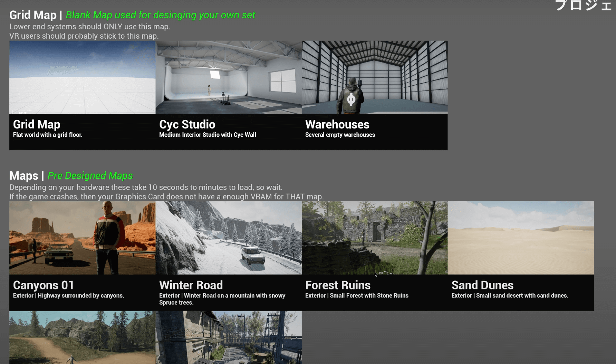Click 'Lower end systems should ONLY' note
Screen dimensions: 616x364
[90, 27]
